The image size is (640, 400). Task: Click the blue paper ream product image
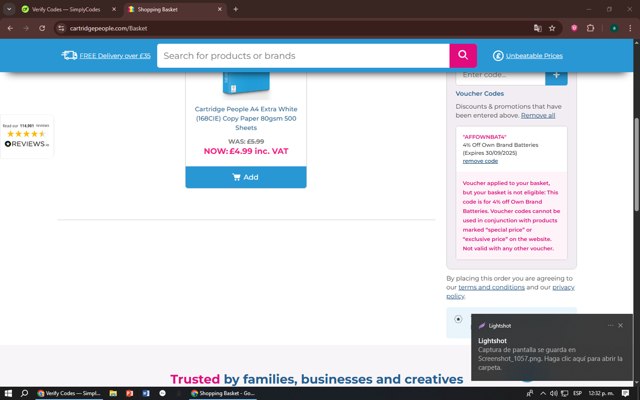point(246,84)
